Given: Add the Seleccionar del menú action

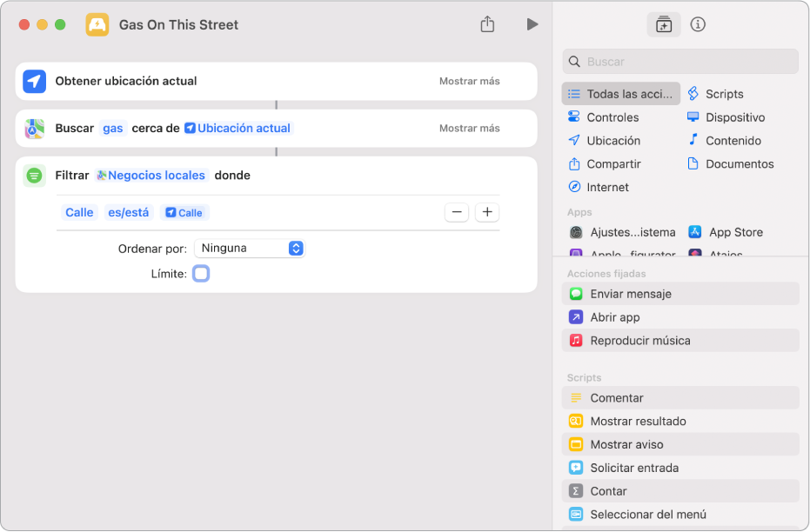Looking at the screenshot, I should point(680,515).
